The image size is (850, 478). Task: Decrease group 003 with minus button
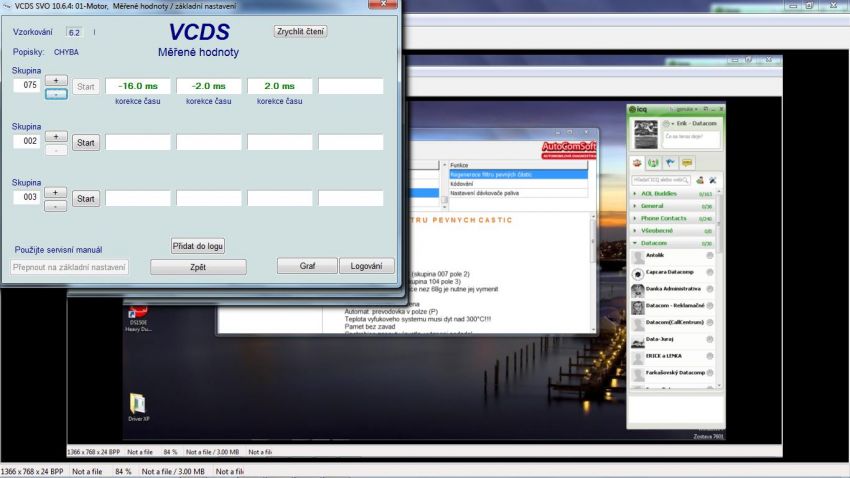tap(56, 205)
